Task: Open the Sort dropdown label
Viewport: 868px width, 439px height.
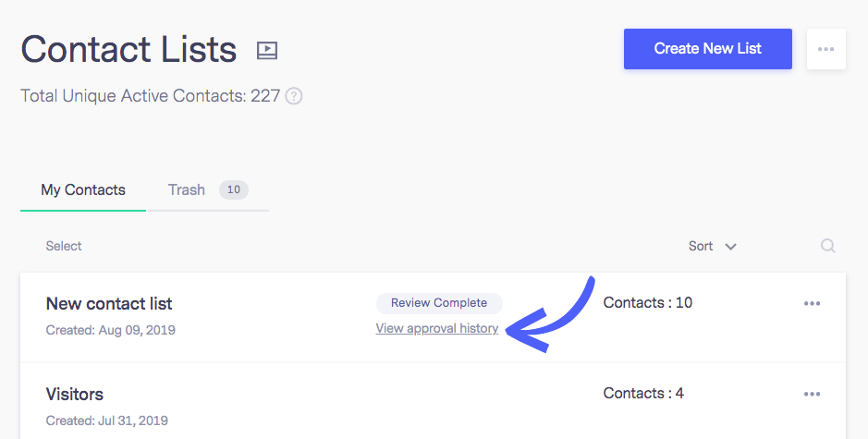Action: 701,246
